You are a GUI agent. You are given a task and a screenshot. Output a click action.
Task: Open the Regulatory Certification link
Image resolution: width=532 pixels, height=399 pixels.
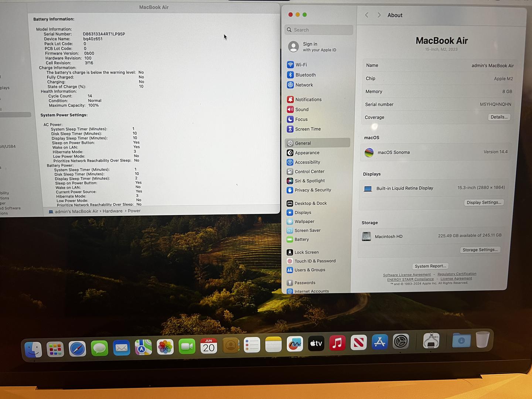click(457, 274)
